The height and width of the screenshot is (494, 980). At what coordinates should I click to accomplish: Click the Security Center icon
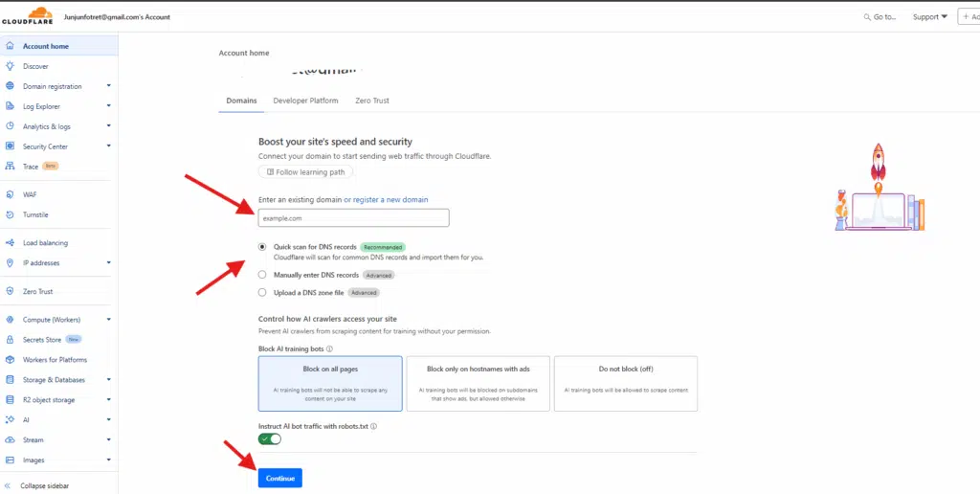pos(10,146)
